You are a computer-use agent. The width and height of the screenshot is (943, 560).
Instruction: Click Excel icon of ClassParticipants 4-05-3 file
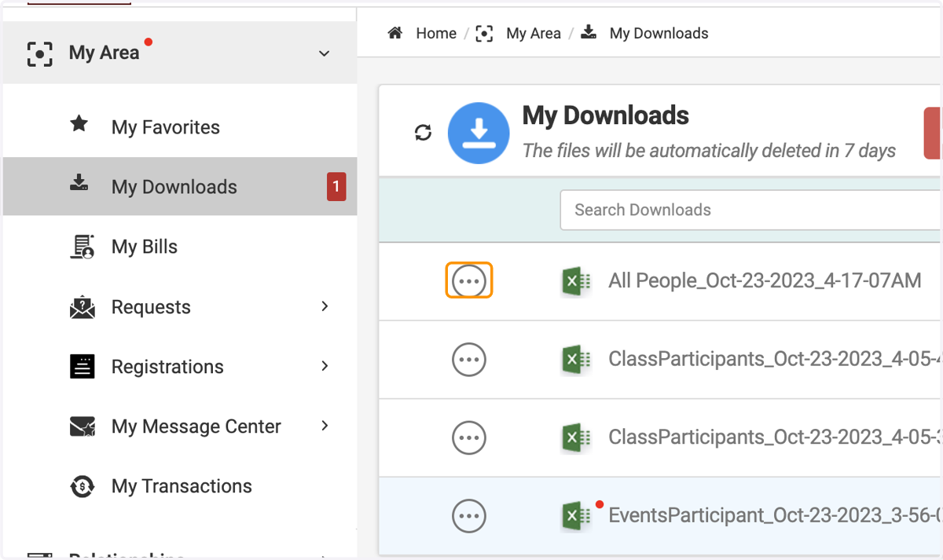tap(576, 437)
